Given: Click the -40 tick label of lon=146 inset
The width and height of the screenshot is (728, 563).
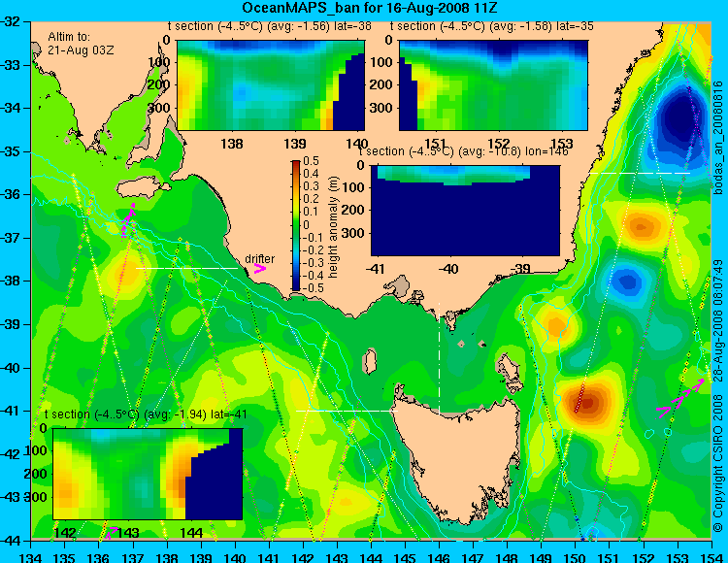Looking at the screenshot, I should pyautogui.click(x=449, y=269).
